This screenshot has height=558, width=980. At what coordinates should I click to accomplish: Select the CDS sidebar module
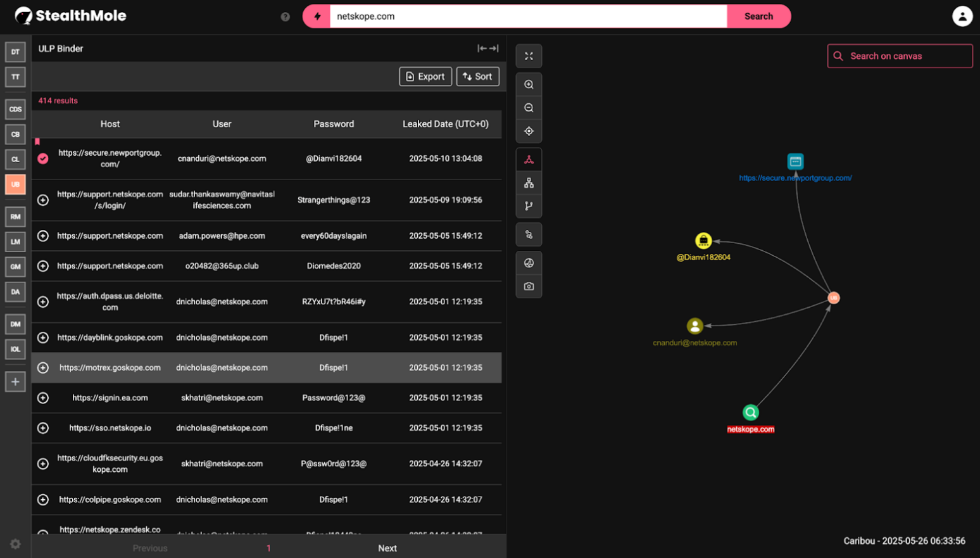point(15,109)
